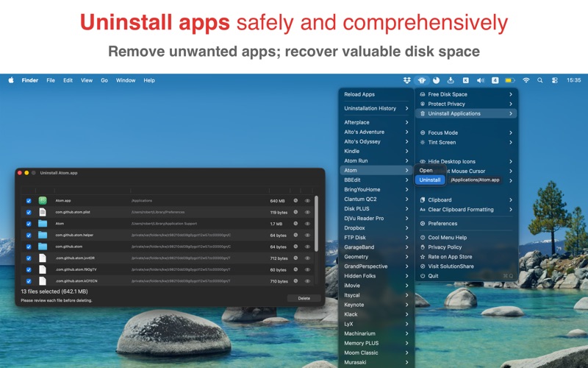This screenshot has height=368, width=588.
Task: Click the calendar 4 menu bar icon
Action: [495, 80]
